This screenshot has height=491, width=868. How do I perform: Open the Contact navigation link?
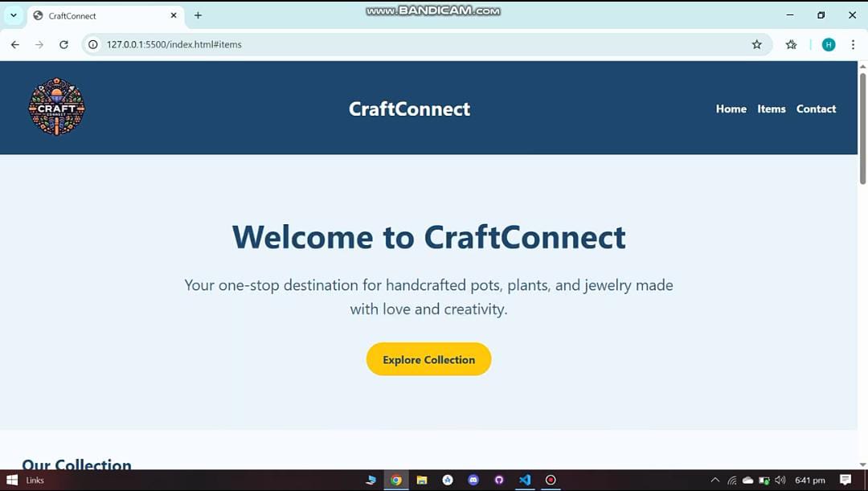(816, 108)
